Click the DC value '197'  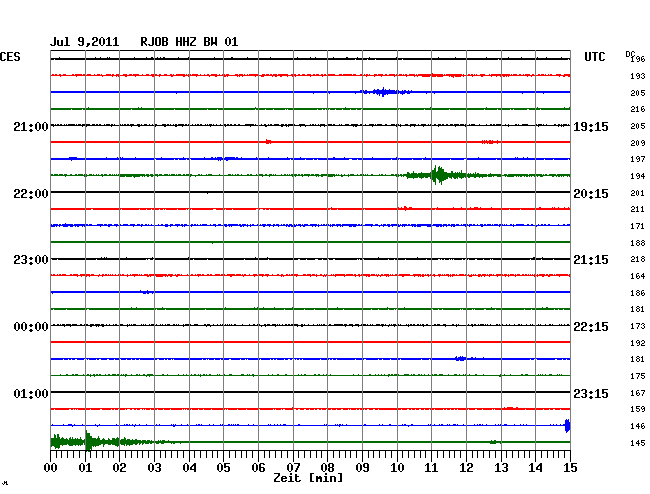pyautogui.click(x=638, y=159)
